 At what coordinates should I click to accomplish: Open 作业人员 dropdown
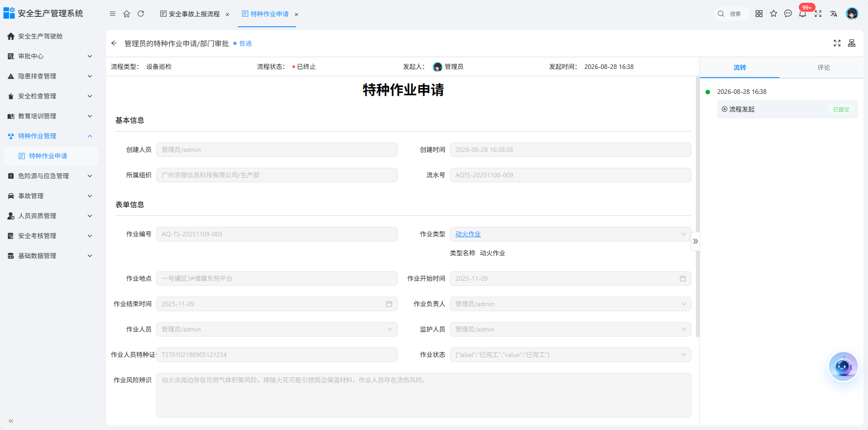coord(277,329)
